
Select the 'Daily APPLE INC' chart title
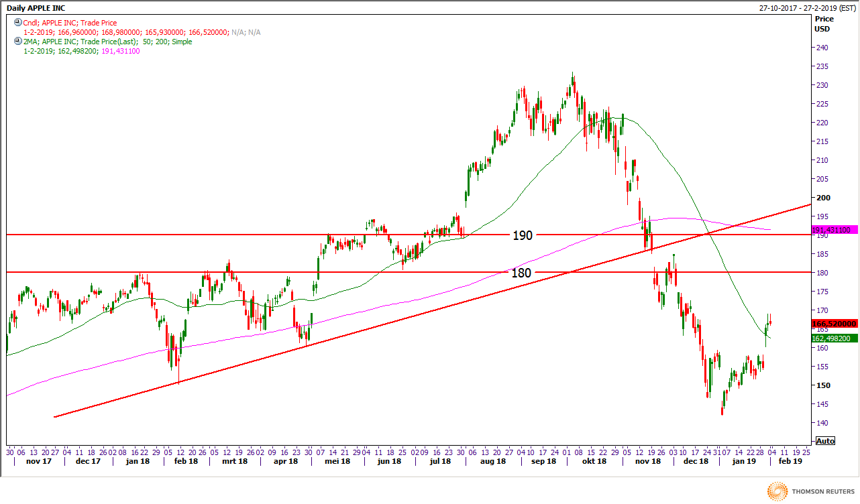pyautogui.click(x=34, y=7)
